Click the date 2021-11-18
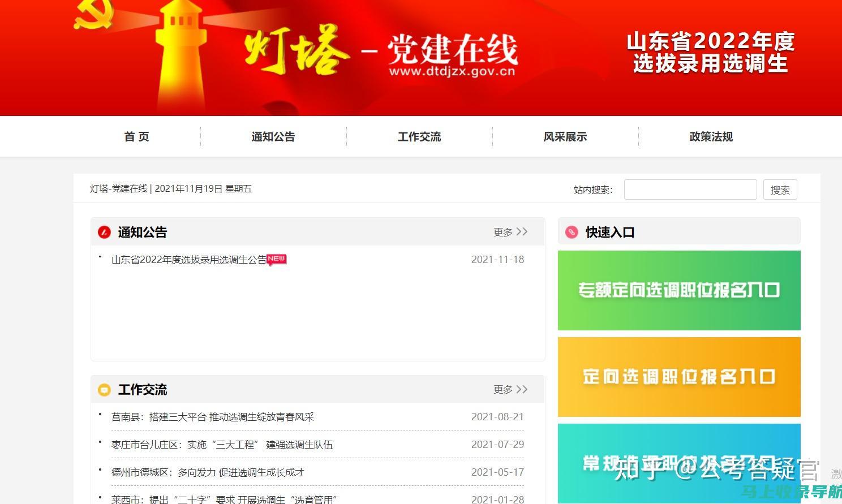Viewport: 842px width, 504px height. point(498,260)
